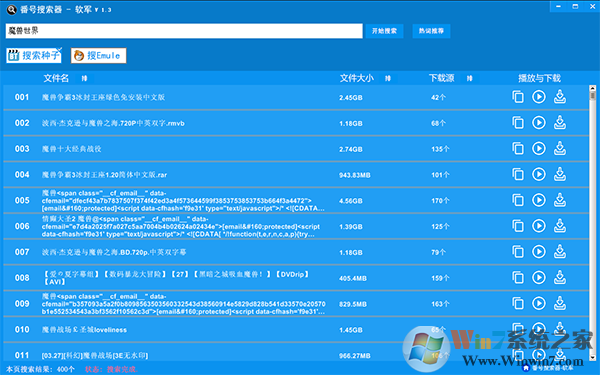This screenshot has width=600, height=375.
Task: Click the results list scrollbar up arrow
Action: 593,88
